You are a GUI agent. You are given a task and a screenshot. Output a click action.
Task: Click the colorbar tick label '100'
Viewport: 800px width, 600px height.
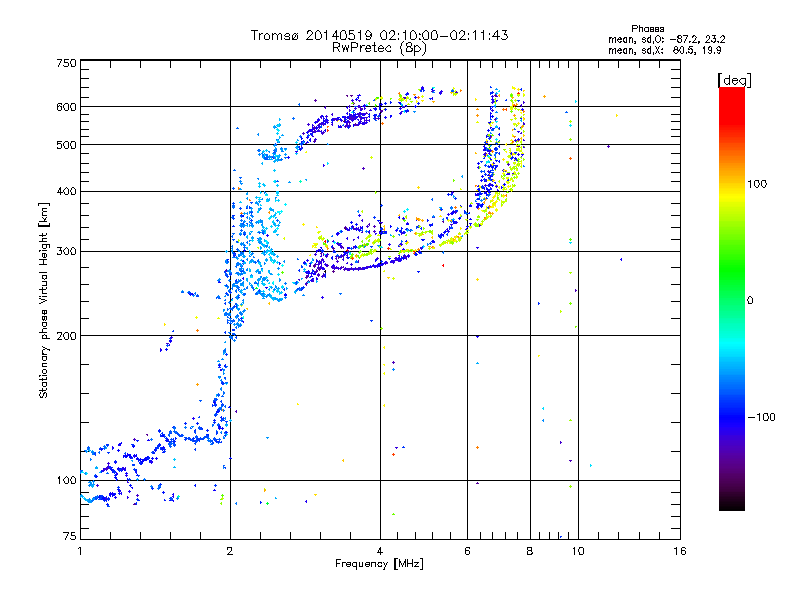(x=757, y=184)
